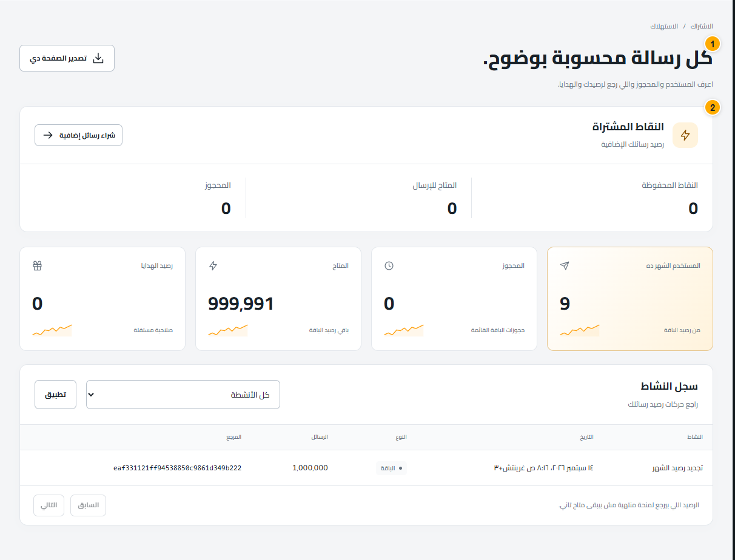735x560 pixels.
Task: Click the lightning icon on المتاح card
Action: [x=213, y=265]
